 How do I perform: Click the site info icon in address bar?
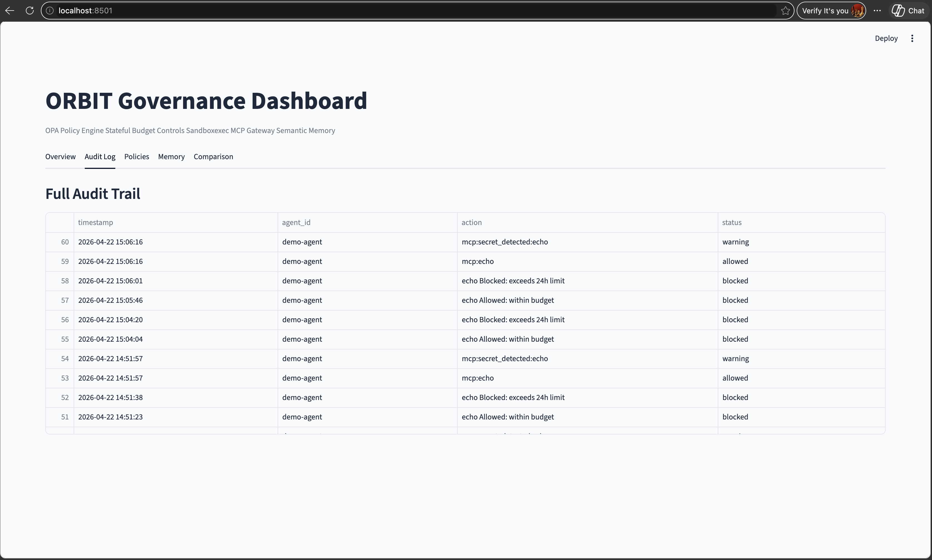[x=50, y=11]
